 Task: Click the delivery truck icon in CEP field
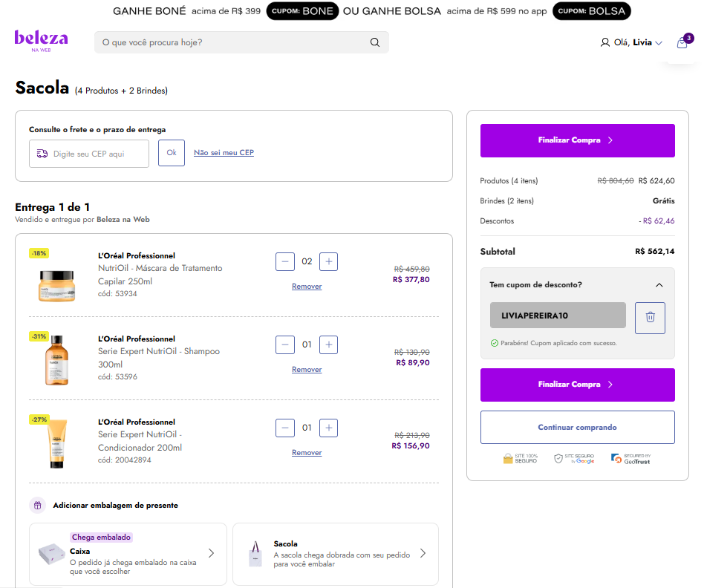point(42,154)
